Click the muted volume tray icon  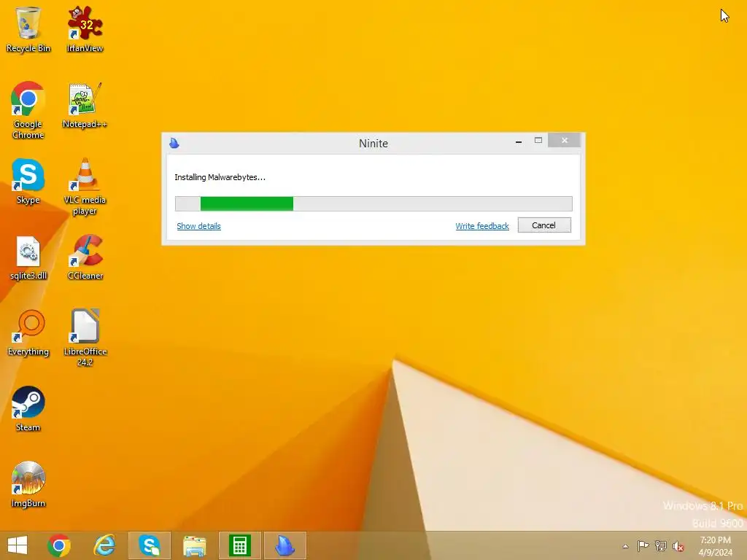tap(678, 546)
